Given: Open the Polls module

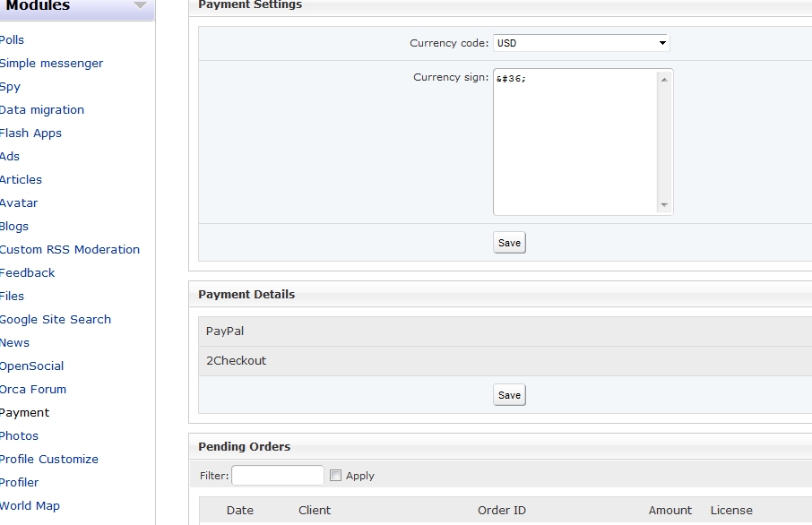Looking at the screenshot, I should tap(13, 40).
